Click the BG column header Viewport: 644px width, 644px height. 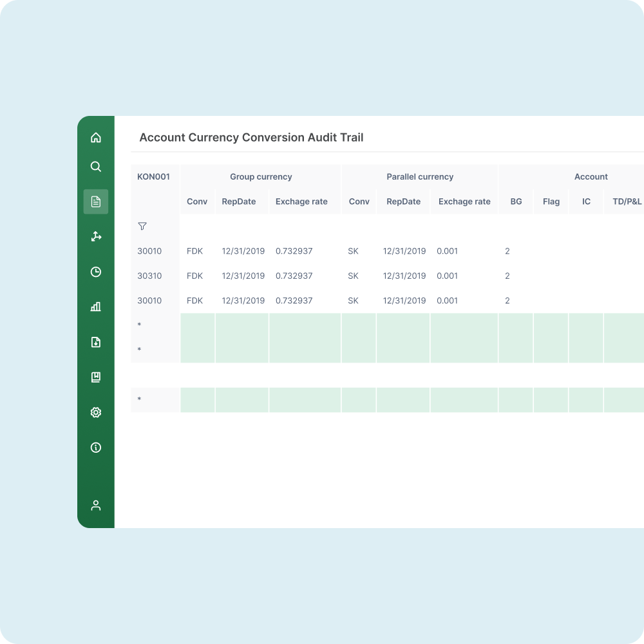click(516, 202)
